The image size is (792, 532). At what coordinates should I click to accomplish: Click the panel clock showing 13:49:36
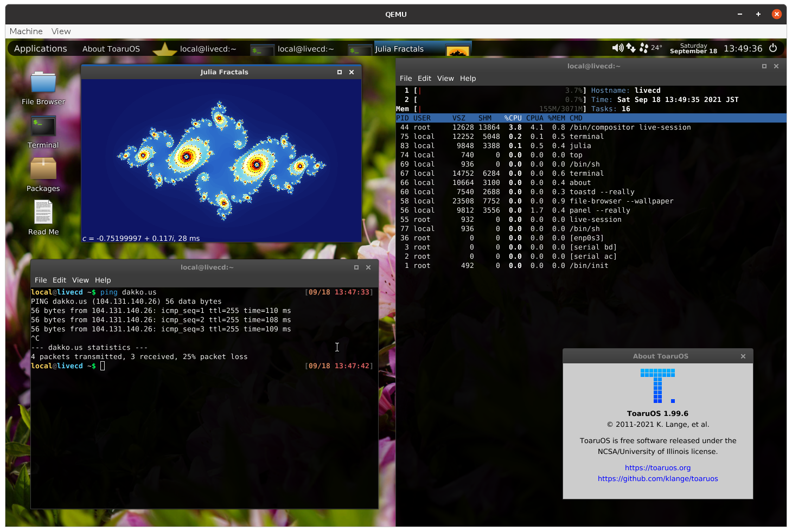coord(743,48)
